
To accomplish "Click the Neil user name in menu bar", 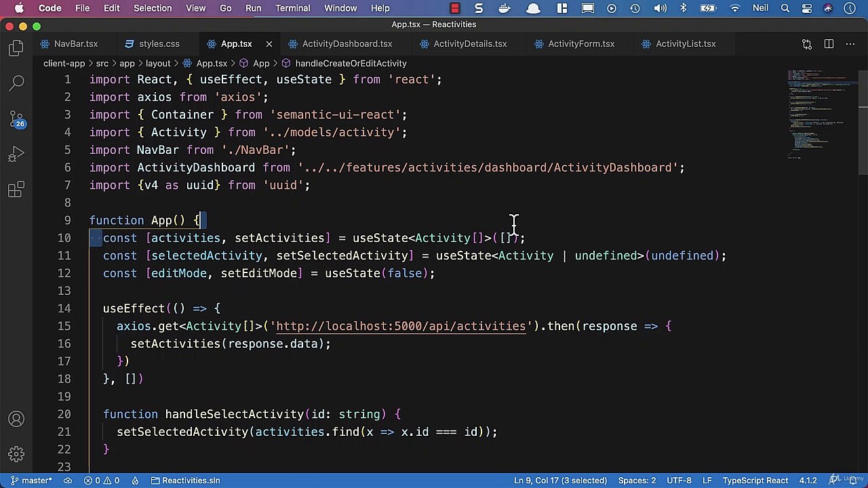I will click(x=760, y=8).
